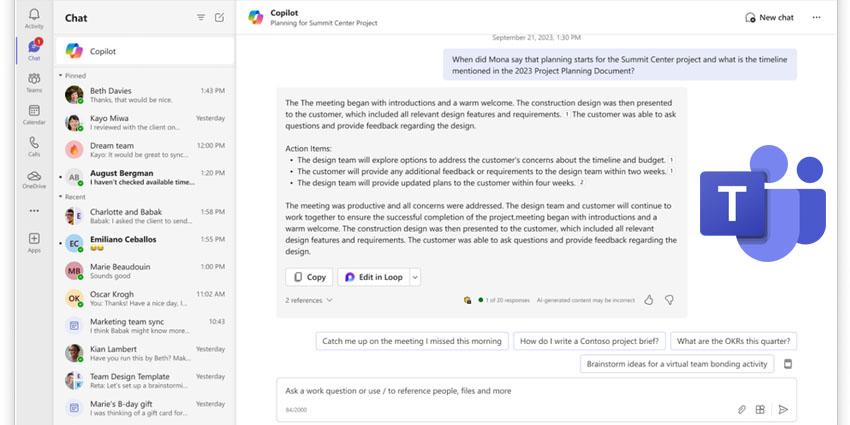Click the user question message bubble
The height and width of the screenshot is (425, 850).
(x=620, y=65)
